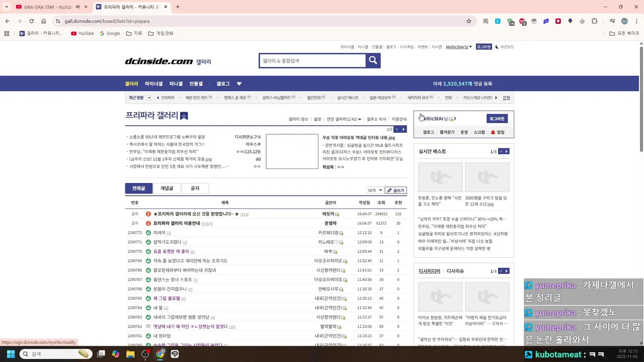Open thumbnail for 3000명을 구하고 암살 당한 article
644x362 pixels.
click(487, 177)
